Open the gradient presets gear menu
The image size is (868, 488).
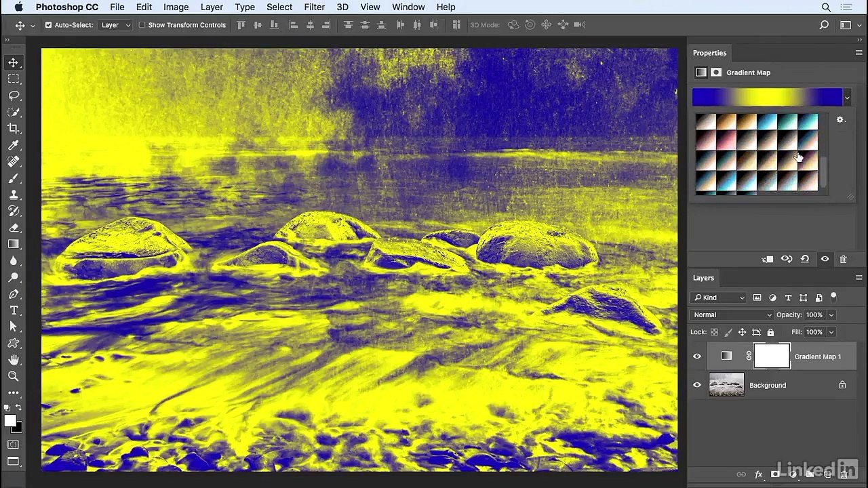click(841, 120)
